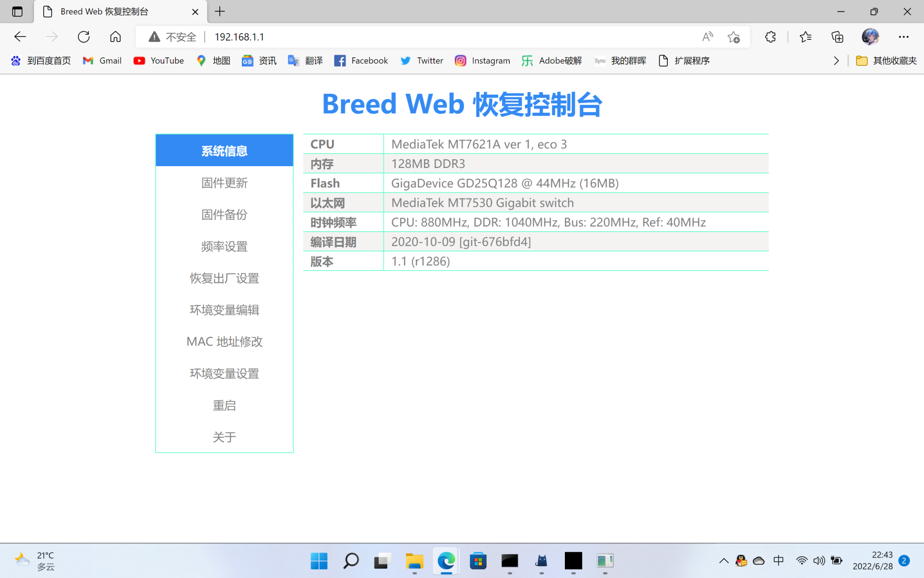Select the 固件更新 sidebar menu item
The height and width of the screenshot is (578, 924).
(224, 182)
